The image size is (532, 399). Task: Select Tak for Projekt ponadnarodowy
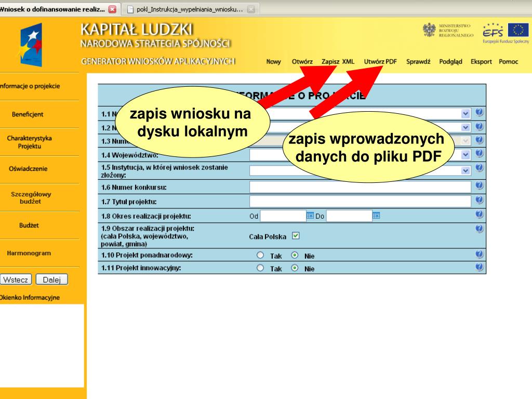[x=260, y=255]
